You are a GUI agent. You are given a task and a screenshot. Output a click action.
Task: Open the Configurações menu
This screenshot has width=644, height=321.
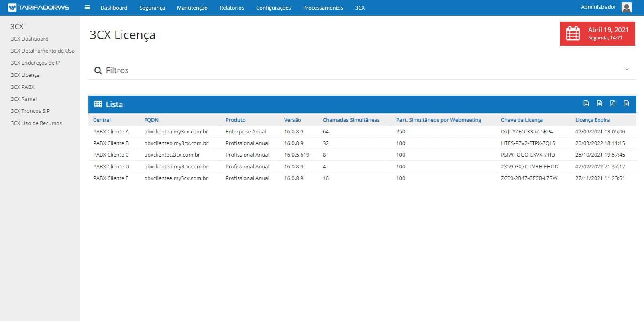(273, 8)
